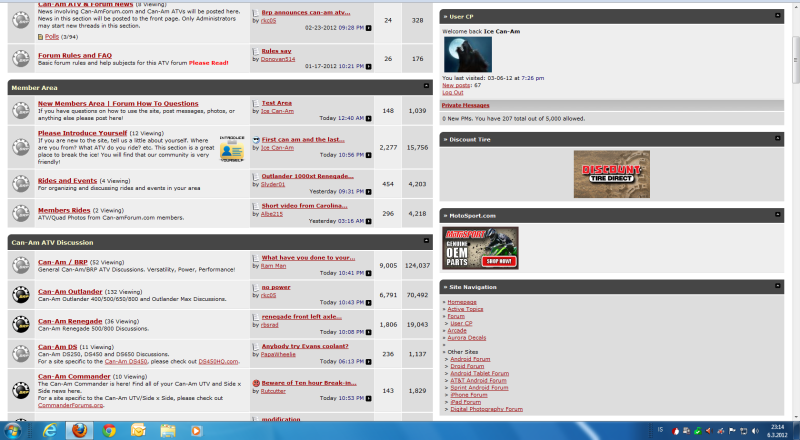This screenshot has height=440, width=800.
Task: Open the Polls subforum link
Action: point(52,37)
